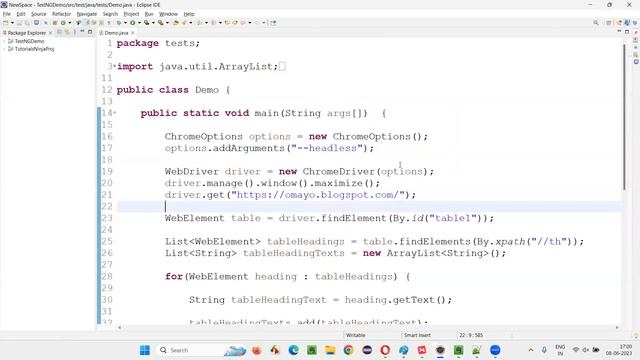This screenshot has width=640, height=360.
Task: Click the horizontal scrollbar left arrow
Action: pos(120,327)
